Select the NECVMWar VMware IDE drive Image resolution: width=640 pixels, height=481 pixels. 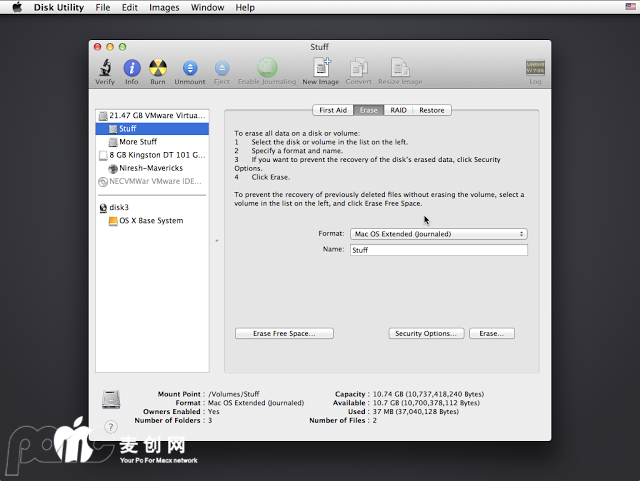click(152, 181)
